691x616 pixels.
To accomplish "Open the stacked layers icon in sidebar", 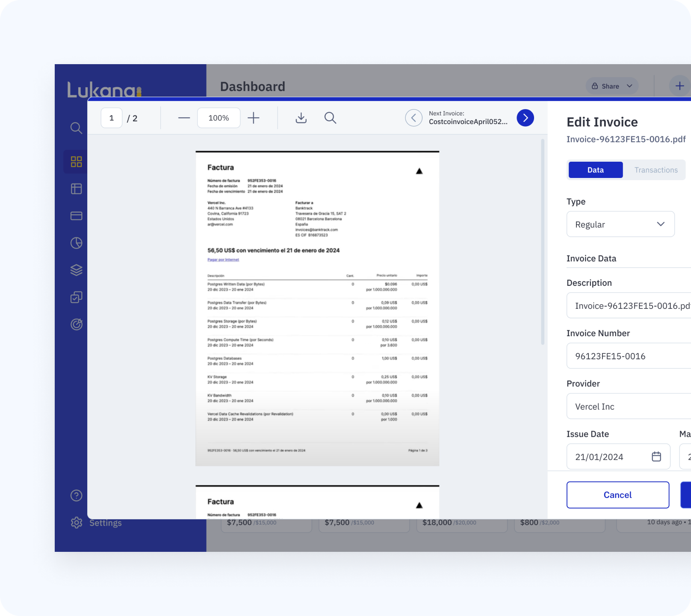I will (76, 270).
